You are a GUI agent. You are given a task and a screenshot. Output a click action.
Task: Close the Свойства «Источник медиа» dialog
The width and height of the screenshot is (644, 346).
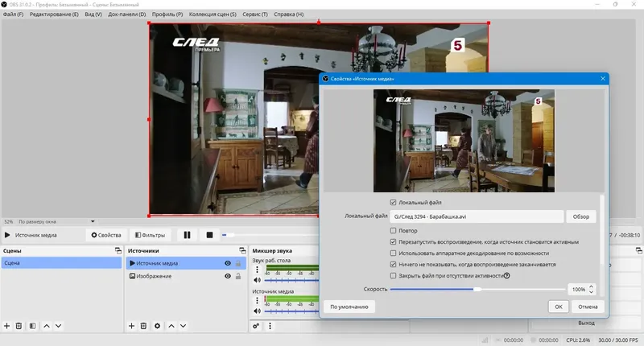(602, 78)
